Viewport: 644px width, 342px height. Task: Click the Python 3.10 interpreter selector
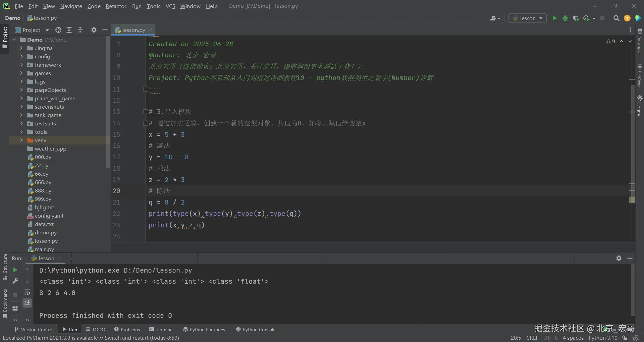[x=603, y=338]
